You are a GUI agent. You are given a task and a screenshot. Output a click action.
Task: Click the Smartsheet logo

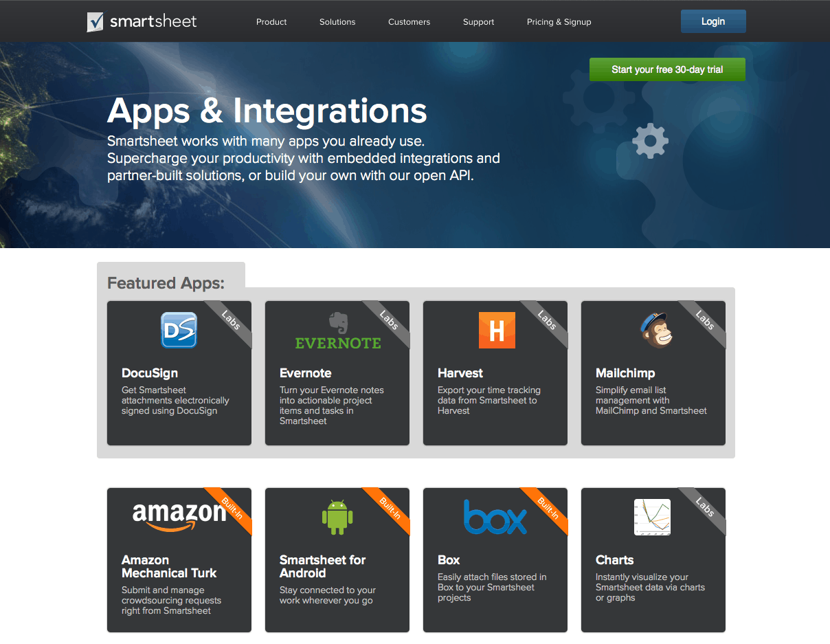click(142, 21)
